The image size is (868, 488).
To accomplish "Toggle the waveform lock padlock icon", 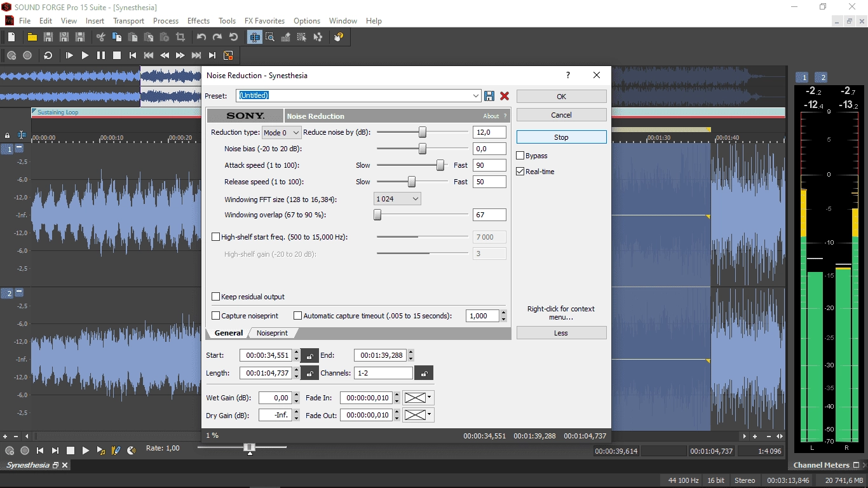I will pos(7,135).
